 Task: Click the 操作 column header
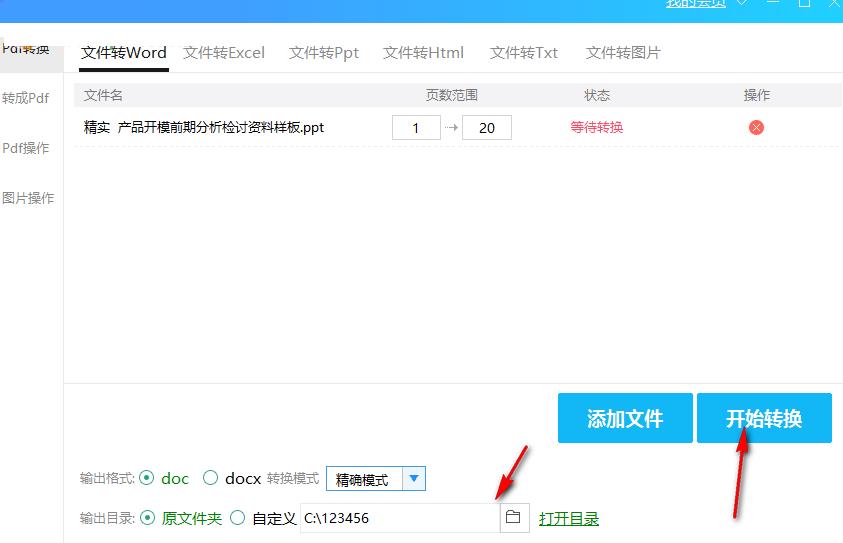(756, 95)
